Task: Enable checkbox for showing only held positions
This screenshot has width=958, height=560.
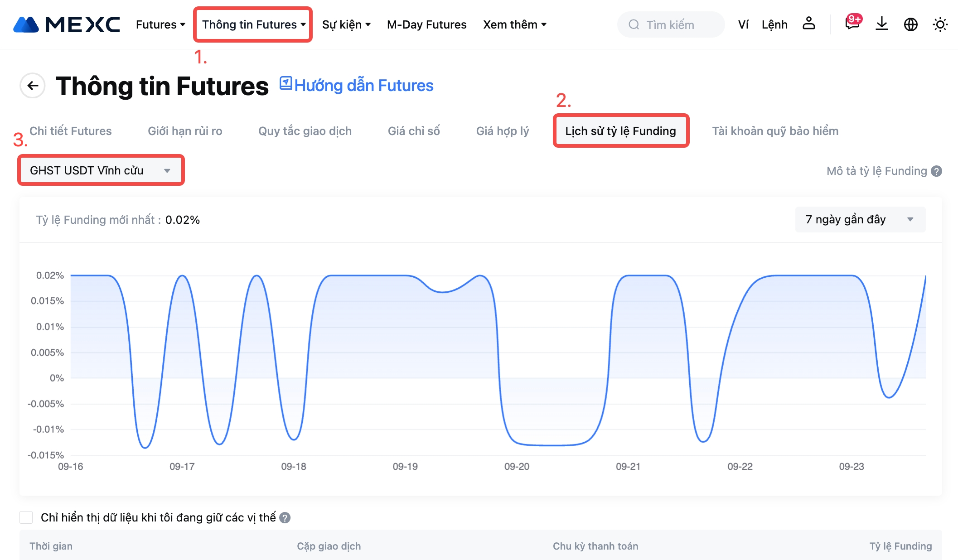Action: [26, 517]
